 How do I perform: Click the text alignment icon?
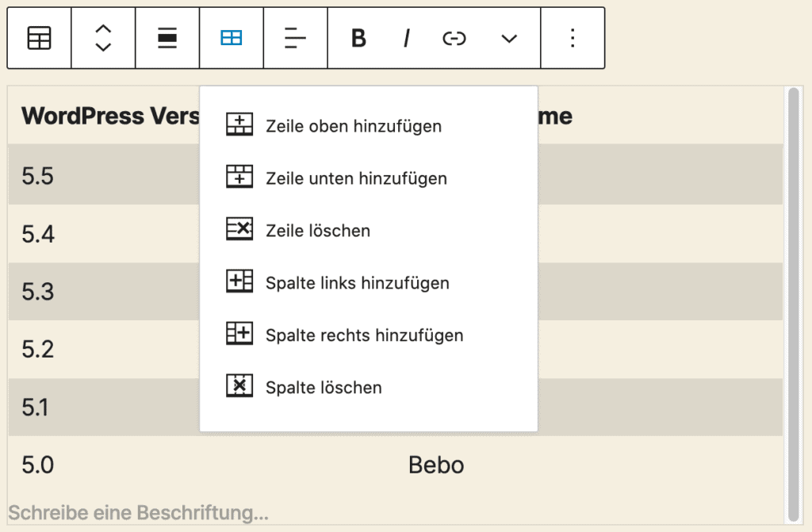point(294,37)
